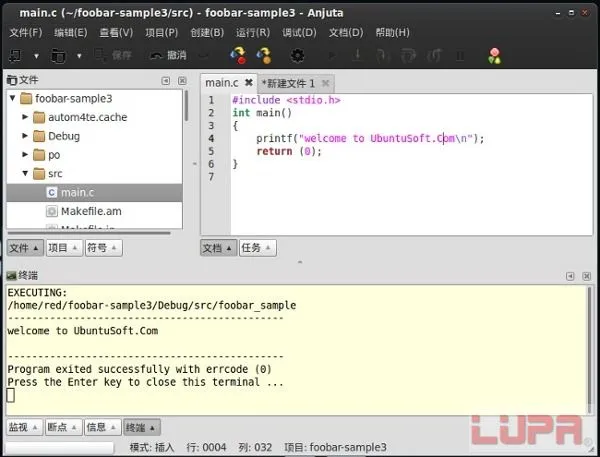This screenshot has height=457, width=600.
Task: Open the 运行(R) run menu
Action: 253,33
